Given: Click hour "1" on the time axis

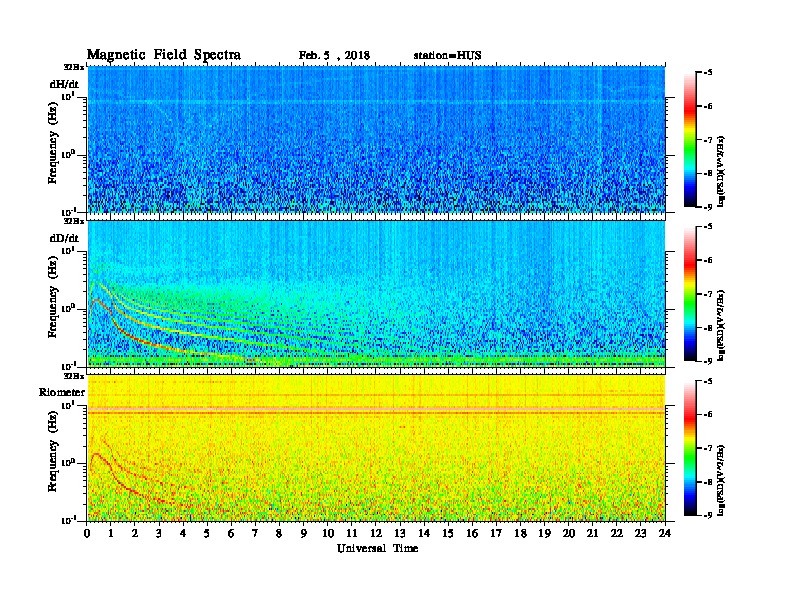Looking at the screenshot, I should click(111, 534).
